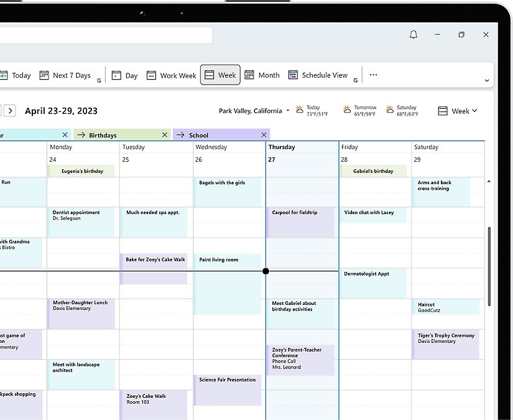Expand the overflow menu with three dots

pyautogui.click(x=372, y=74)
